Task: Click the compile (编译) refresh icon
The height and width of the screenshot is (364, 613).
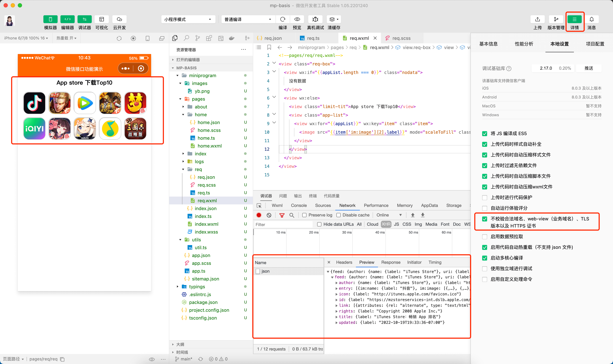Action: pos(282,19)
